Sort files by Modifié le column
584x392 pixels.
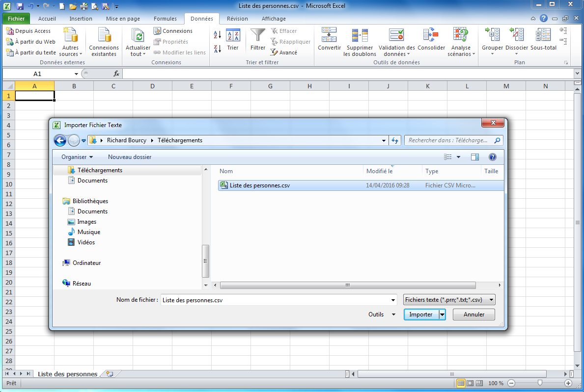coord(392,171)
